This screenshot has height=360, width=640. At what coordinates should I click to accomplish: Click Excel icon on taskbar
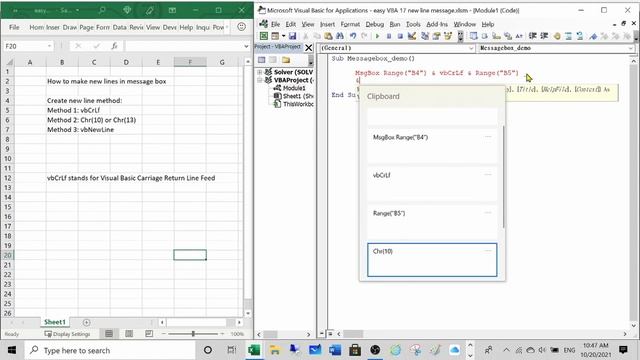point(254,350)
